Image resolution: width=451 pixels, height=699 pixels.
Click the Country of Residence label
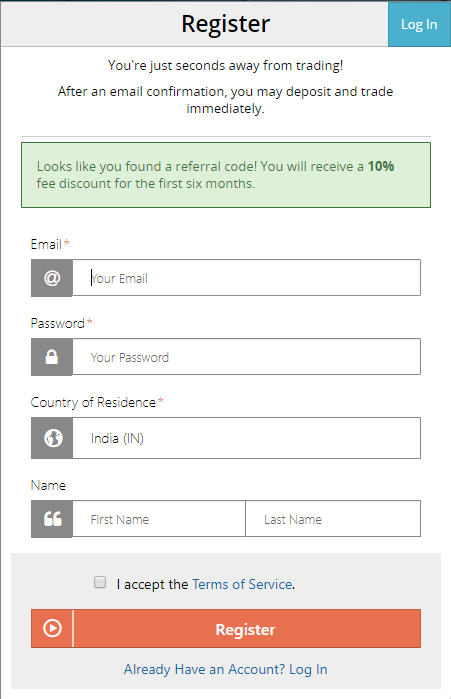pyautogui.click(x=93, y=403)
